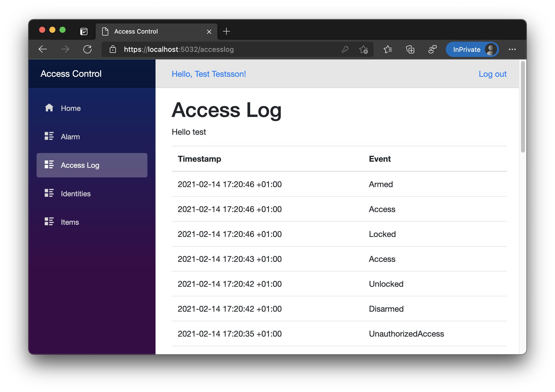Open a new tab with plus button
The image size is (555, 392).
[x=226, y=32]
